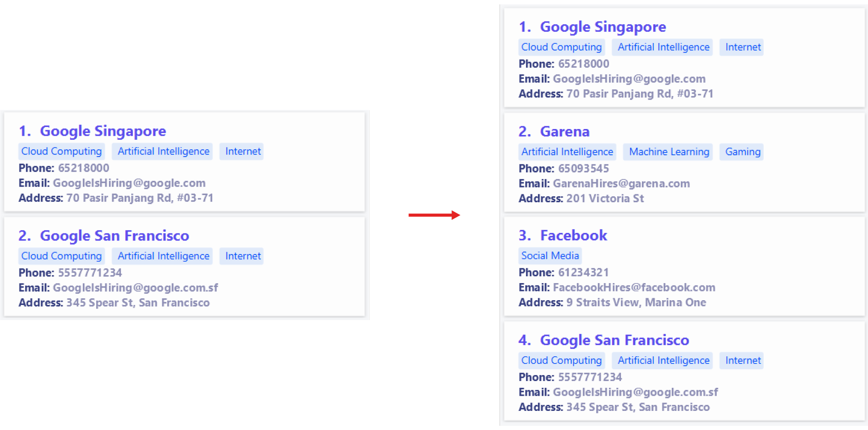Select Google San Francisco title in left list

pyautogui.click(x=115, y=236)
